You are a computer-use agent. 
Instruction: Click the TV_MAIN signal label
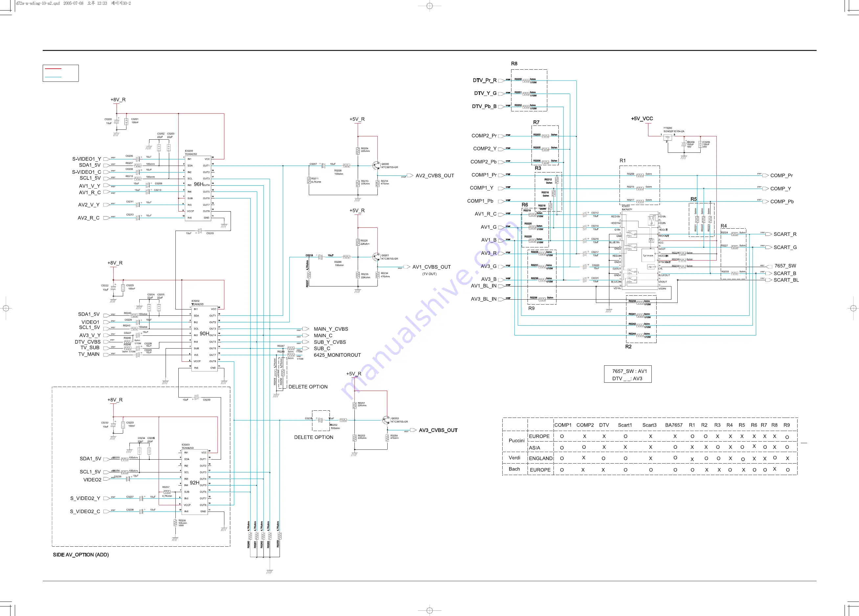tap(89, 354)
